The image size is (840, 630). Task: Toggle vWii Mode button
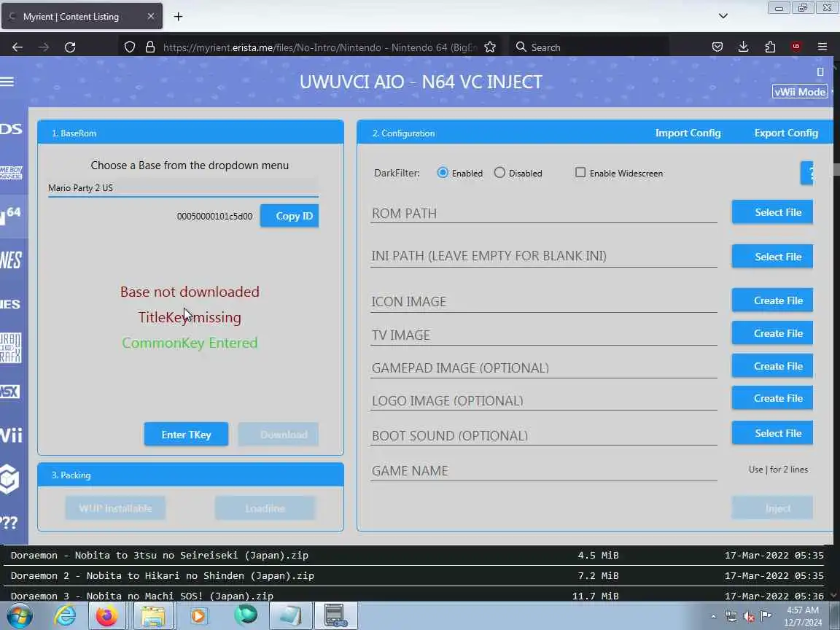(800, 92)
